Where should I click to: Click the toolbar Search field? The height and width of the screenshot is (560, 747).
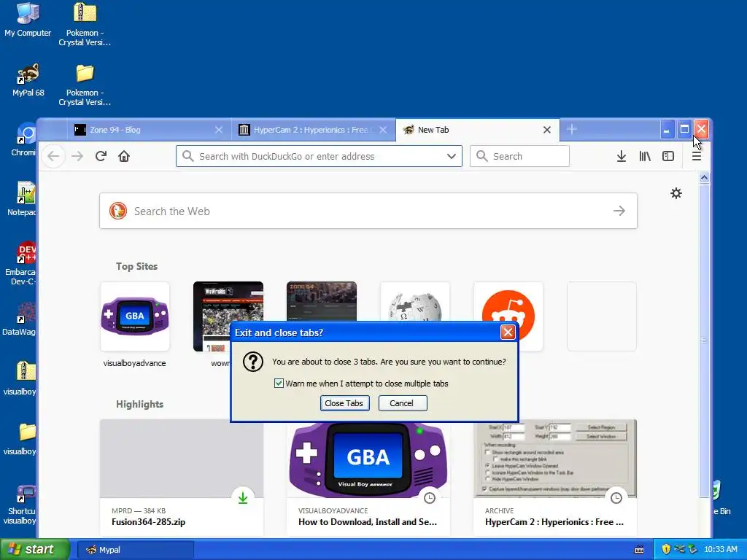point(519,156)
